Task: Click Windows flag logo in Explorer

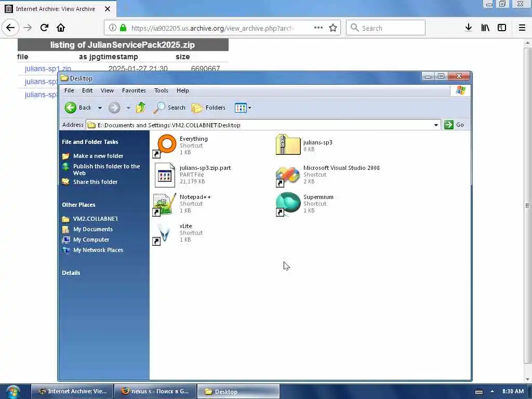Action: 460,90
